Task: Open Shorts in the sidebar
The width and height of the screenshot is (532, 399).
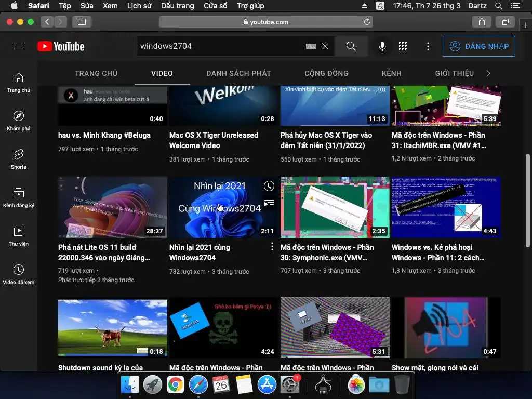Action: pyautogui.click(x=19, y=159)
